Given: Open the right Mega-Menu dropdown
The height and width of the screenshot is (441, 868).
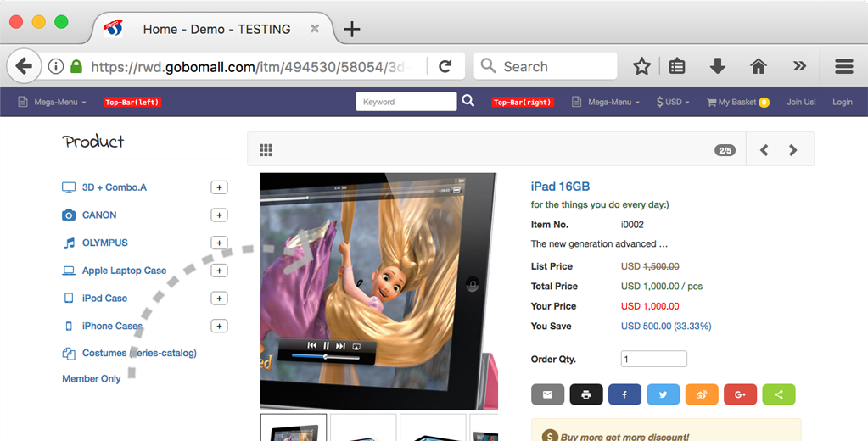Looking at the screenshot, I should click(606, 102).
